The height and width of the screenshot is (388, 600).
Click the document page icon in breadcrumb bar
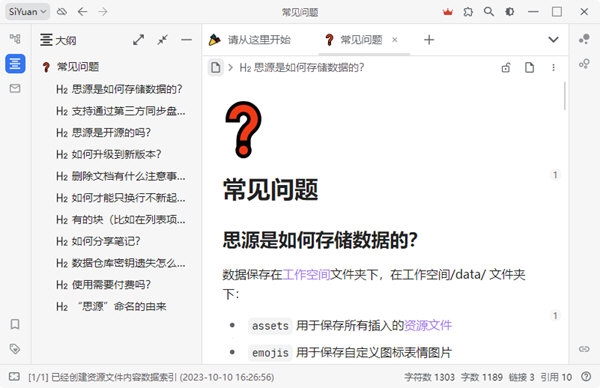[x=530, y=68]
